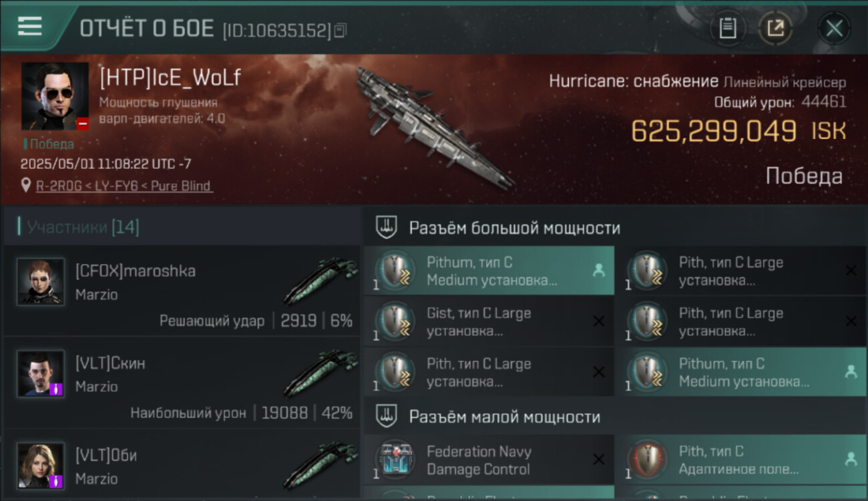Image resolution: width=868 pixels, height=501 pixels.
Task: Open Оби's pilot portrait
Action: [x=41, y=466]
